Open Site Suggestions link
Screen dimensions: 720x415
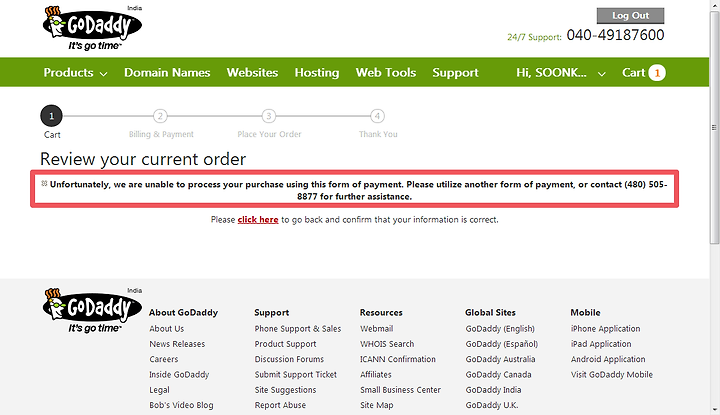pos(286,390)
